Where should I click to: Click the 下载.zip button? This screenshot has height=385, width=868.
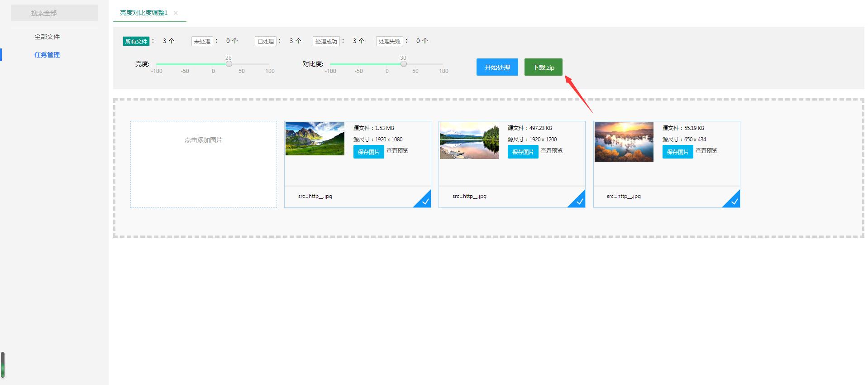544,67
